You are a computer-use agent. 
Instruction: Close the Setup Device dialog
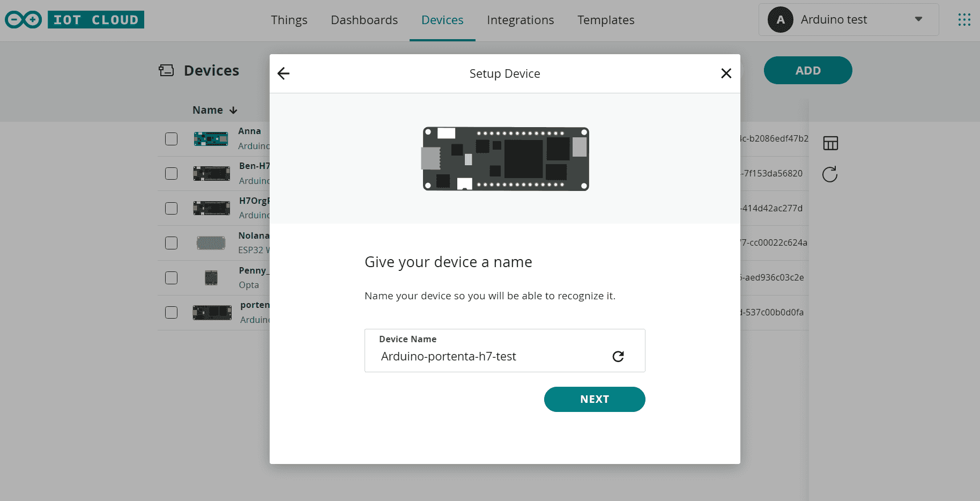click(x=726, y=73)
